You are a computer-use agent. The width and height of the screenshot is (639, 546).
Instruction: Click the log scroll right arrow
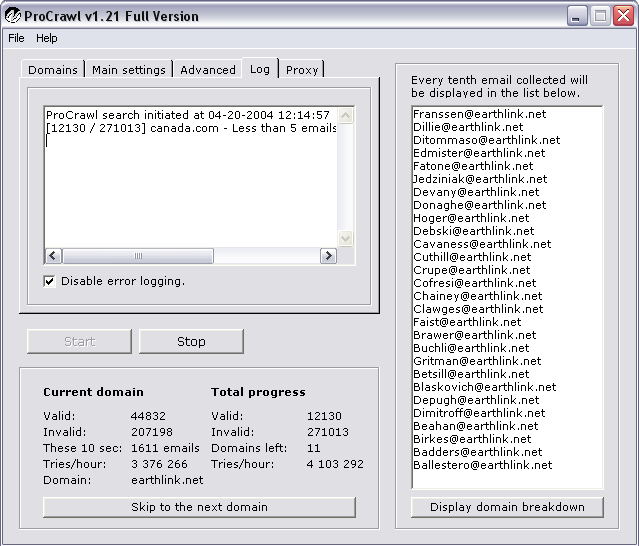328,256
